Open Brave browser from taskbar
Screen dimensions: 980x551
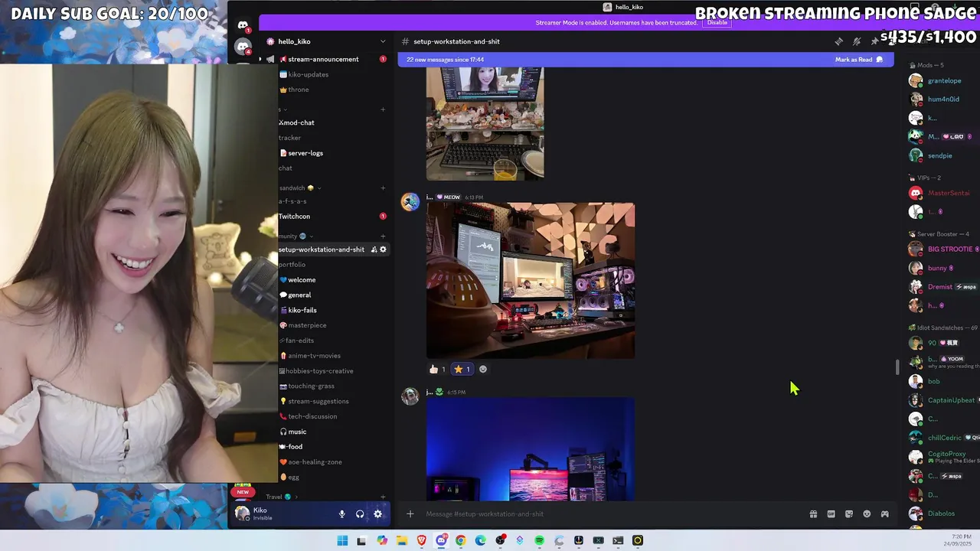421,540
